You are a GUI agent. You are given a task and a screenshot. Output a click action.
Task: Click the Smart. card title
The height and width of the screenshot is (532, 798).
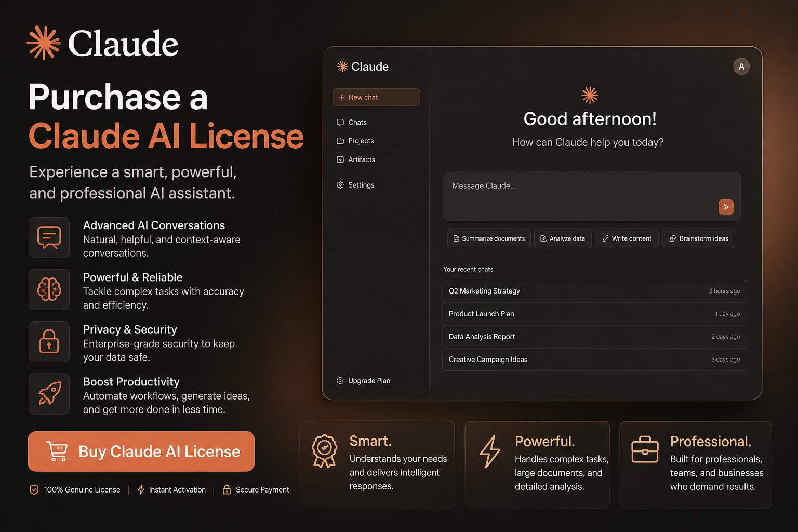coord(370,441)
